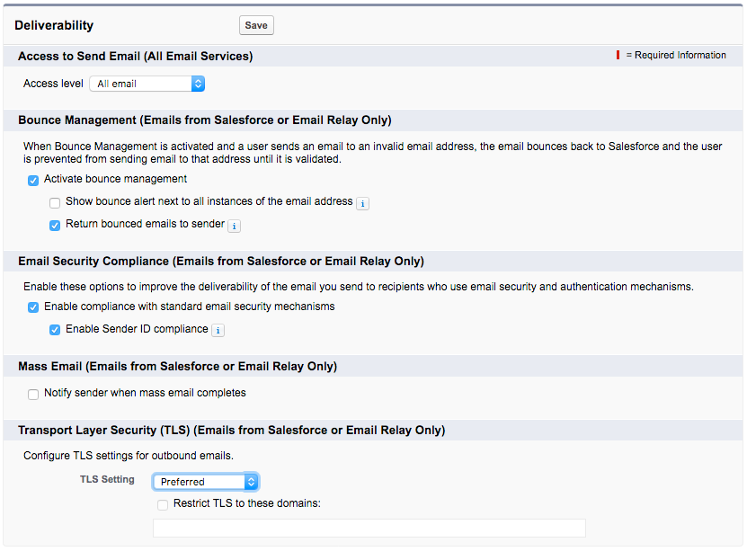Tick Restrict TLS to these domains checkbox
Screen dimensions: 747x560
click(x=163, y=505)
